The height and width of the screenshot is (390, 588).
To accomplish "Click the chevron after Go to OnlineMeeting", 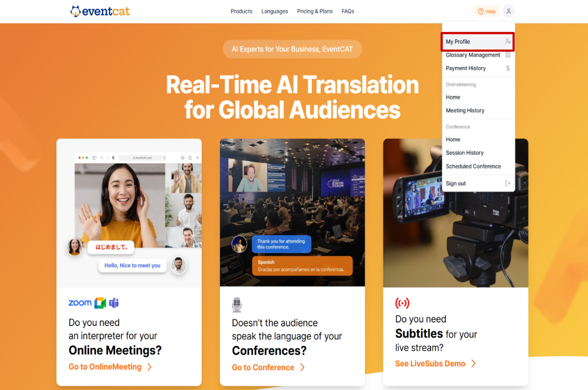I will [149, 367].
